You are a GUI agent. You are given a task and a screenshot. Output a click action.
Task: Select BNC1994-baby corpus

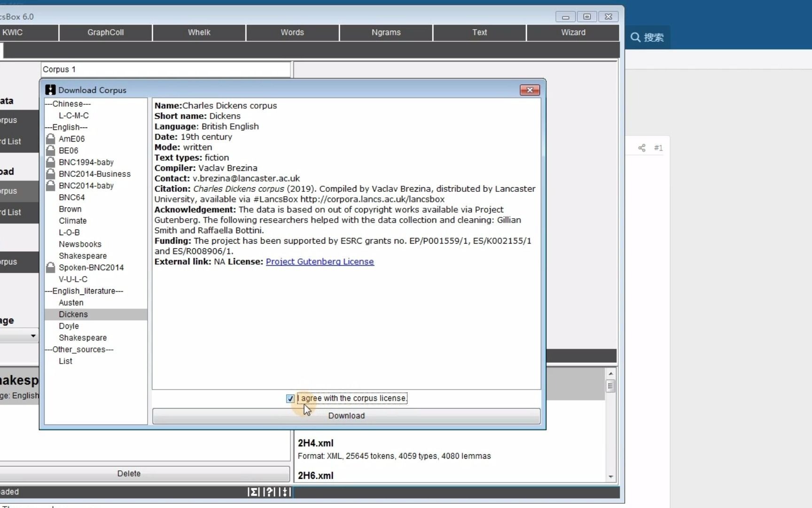[x=86, y=162]
